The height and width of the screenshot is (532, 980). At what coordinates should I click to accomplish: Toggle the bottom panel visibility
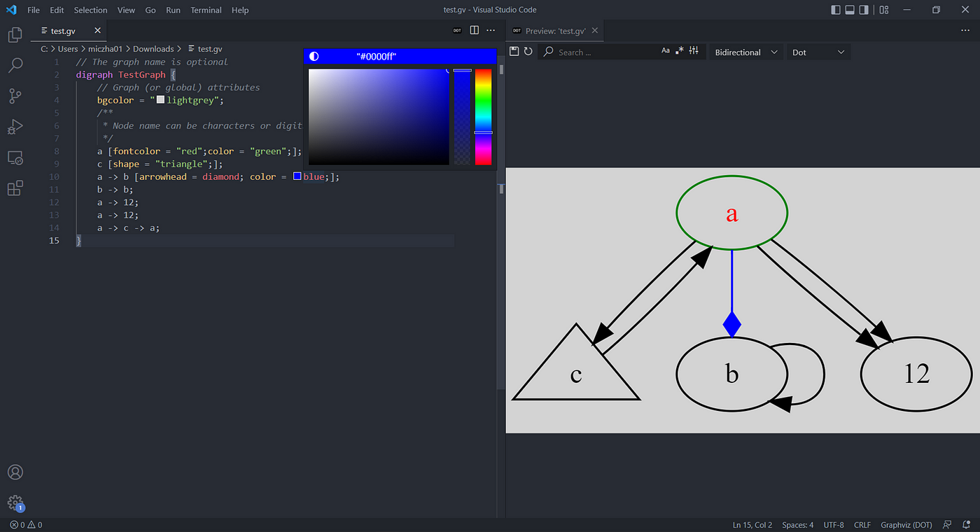[x=850, y=10]
